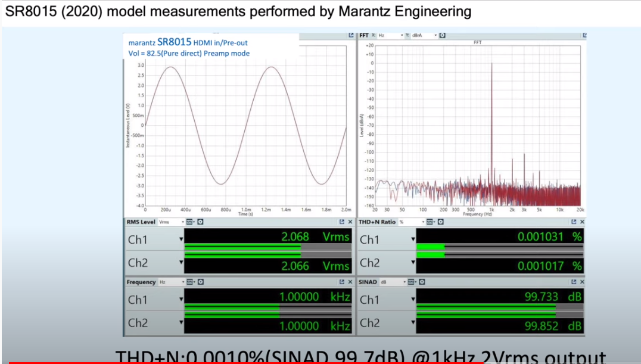The width and height of the screenshot is (641, 364).
Task: Click settings gear on RMS Level panel
Action: (x=200, y=222)
